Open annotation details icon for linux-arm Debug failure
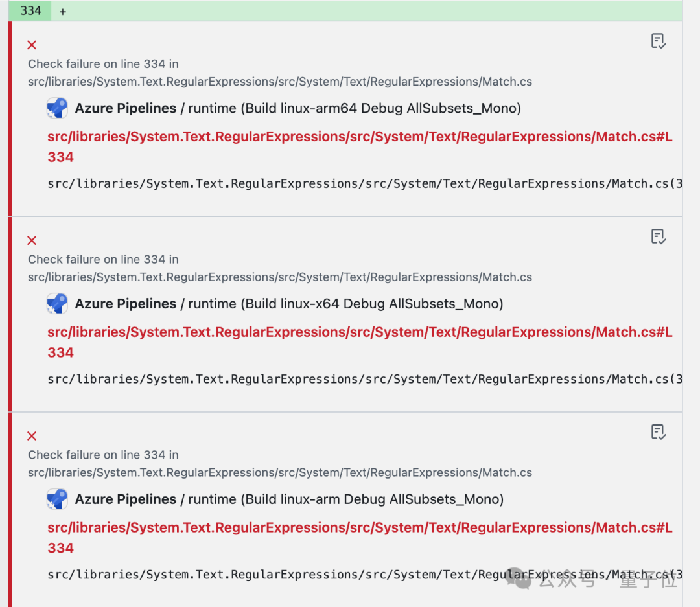The width and height of the screenshot is (700, 607). pos(659,432)
